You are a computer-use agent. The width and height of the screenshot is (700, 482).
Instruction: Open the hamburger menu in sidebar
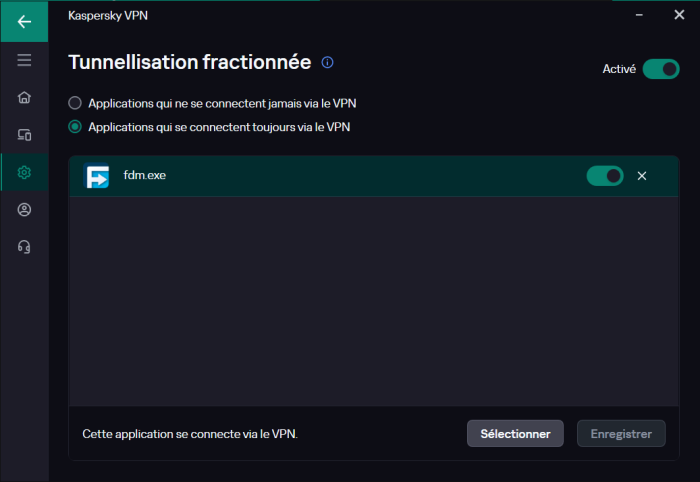tap(24, 60)
